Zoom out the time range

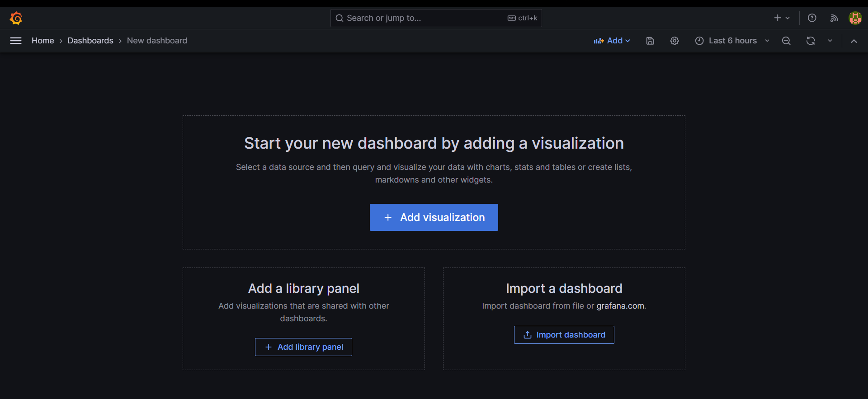point(786,41)
